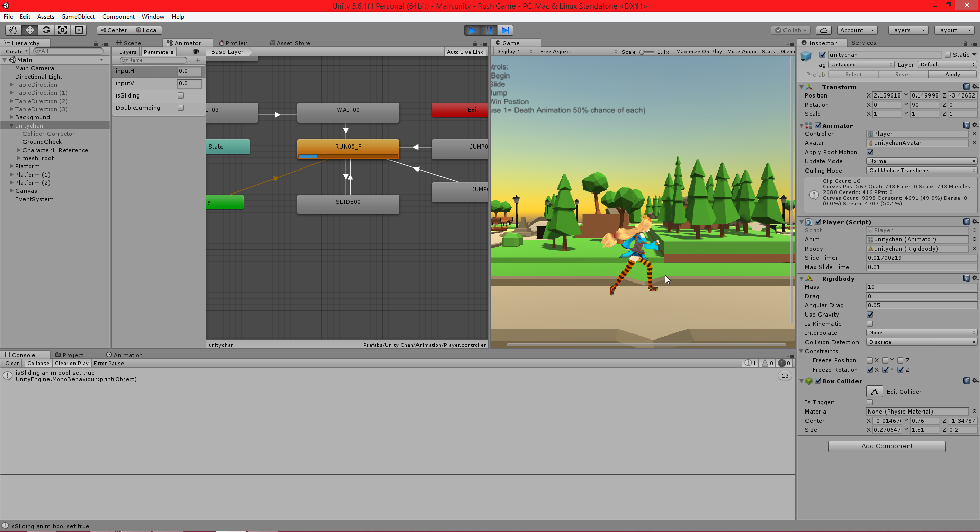
Task: Click the console error count icon
Action: [785, 364]
